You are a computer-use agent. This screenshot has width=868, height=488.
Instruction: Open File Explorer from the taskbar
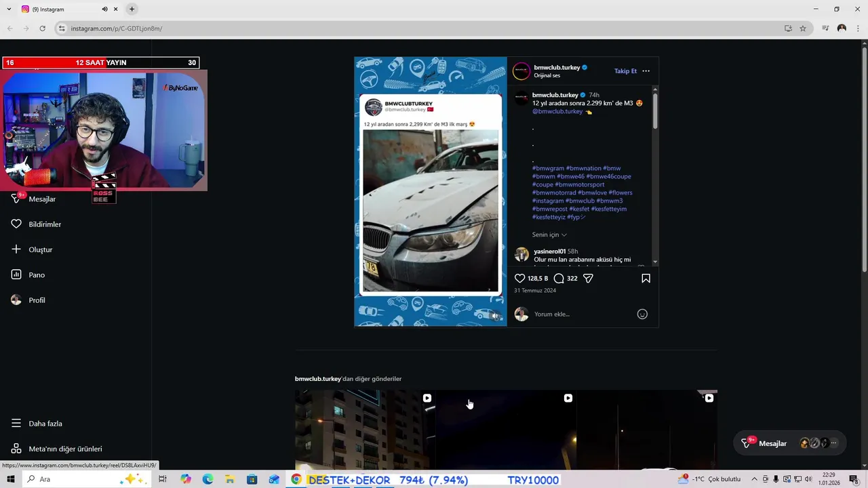230,479
